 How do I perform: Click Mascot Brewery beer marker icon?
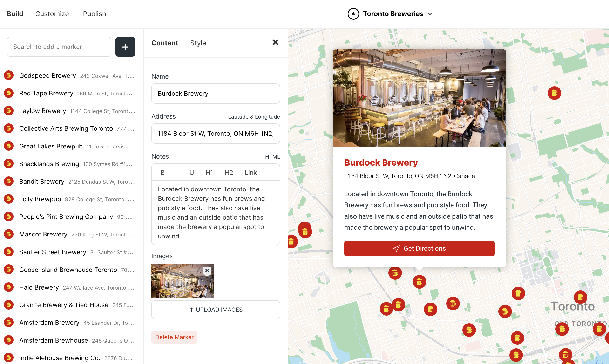click(x=9, y=234)
